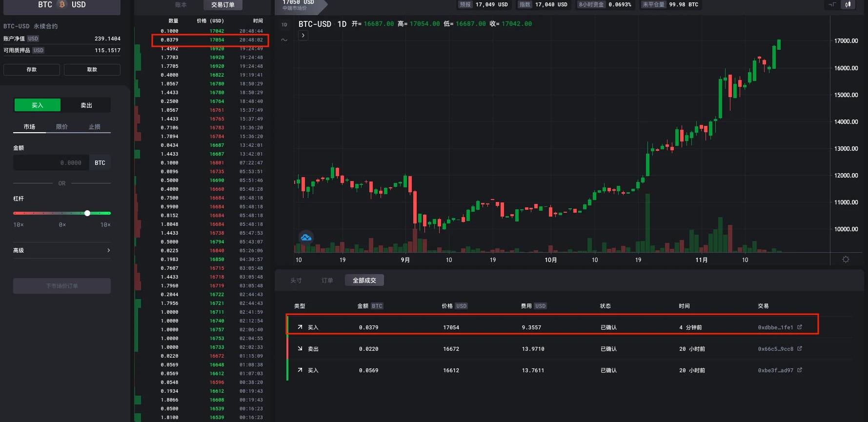
Task: Switch to the 限价 (Limit) order tab
Action: (x=62, y=127)
